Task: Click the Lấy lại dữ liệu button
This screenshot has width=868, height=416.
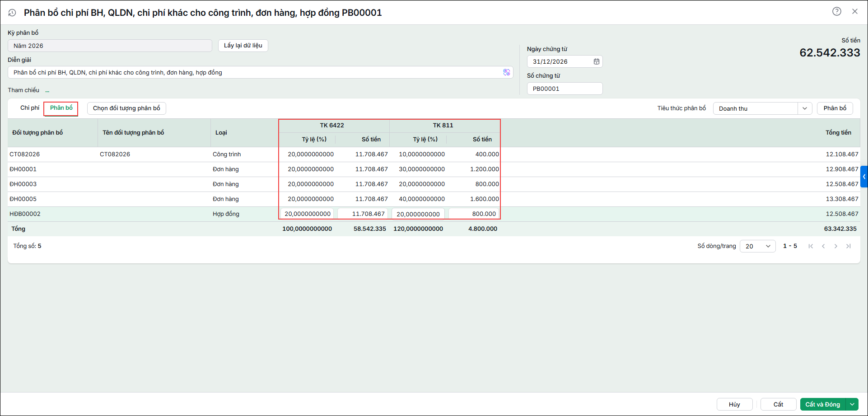Action: [x=243, y=46]
